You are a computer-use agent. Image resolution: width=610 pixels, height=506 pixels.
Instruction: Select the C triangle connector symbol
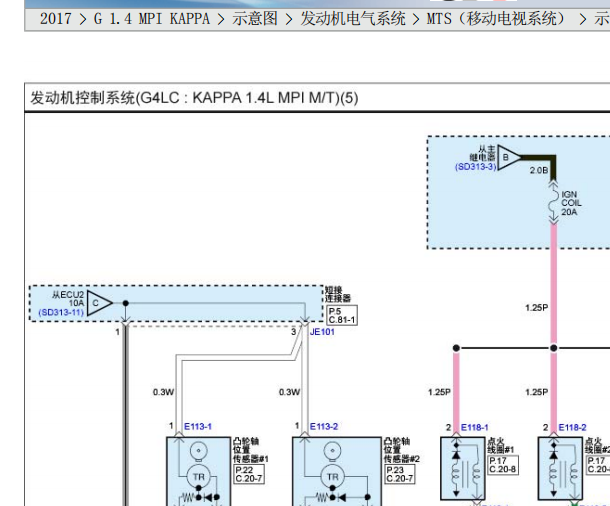point(100,303)
